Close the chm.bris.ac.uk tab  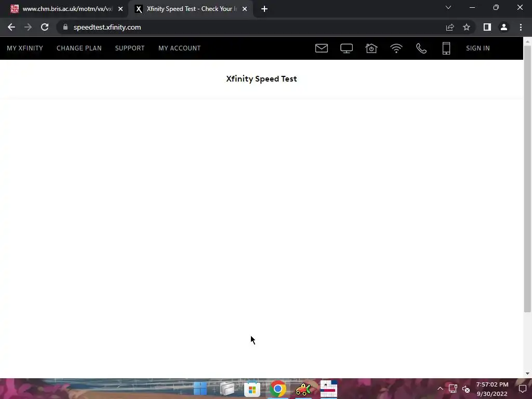tap(121, 9)
